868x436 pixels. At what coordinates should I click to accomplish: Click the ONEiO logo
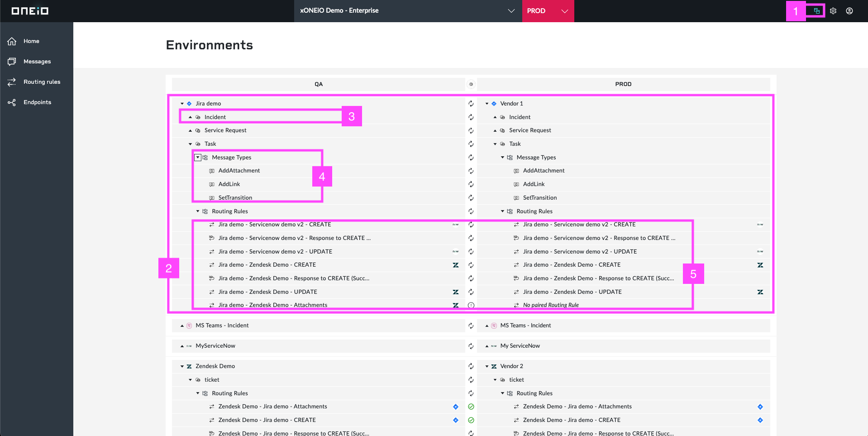[x=30, y=11]
